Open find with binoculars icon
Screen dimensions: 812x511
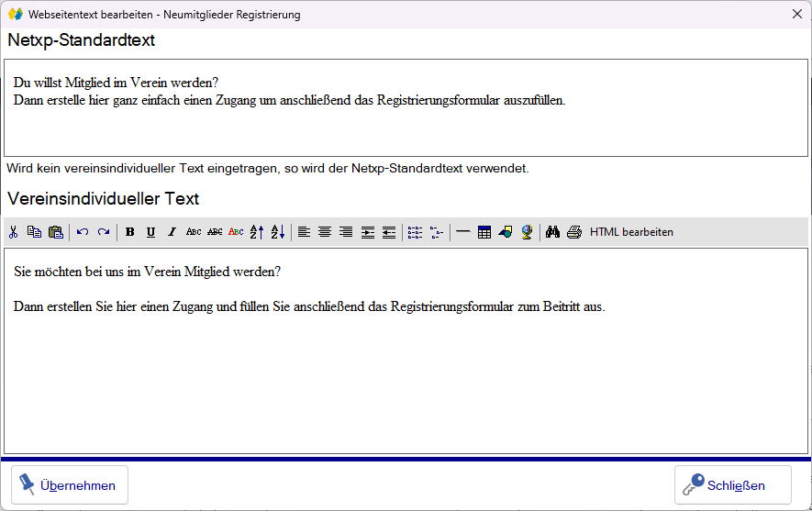point(552,232)
